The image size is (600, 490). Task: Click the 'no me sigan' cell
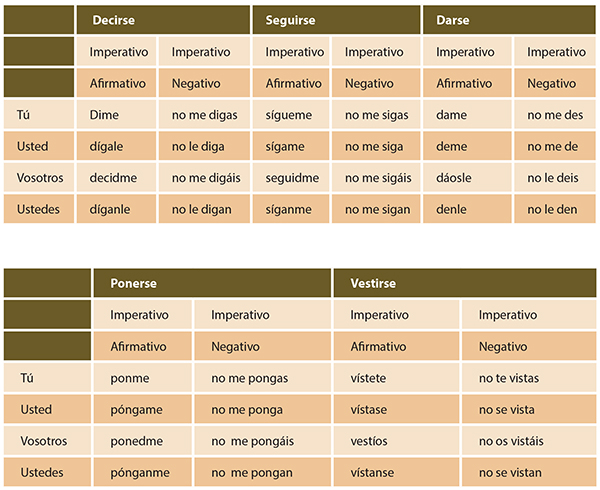coord(375,210)
